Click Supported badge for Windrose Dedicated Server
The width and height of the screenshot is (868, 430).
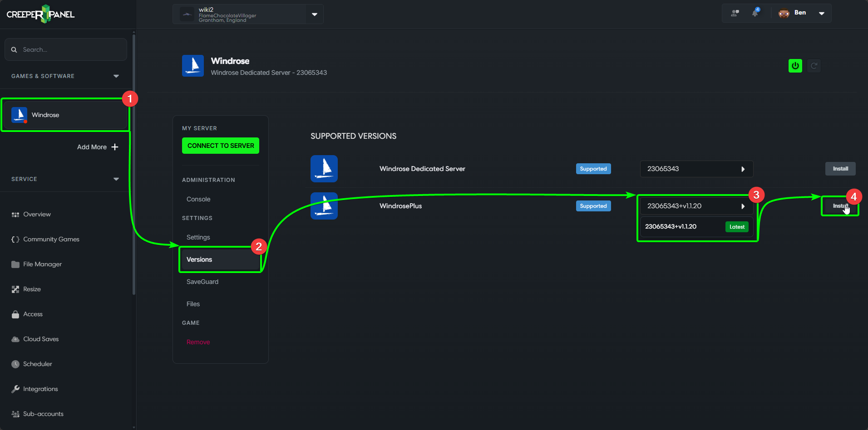pyautogui.click(x=593, y=169)
